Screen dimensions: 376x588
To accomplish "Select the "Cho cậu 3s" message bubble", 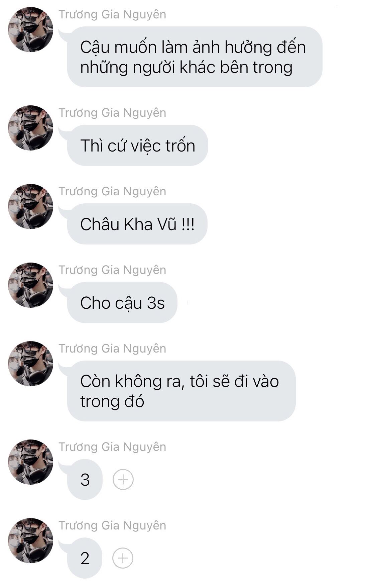I will (x=122, y=303).
